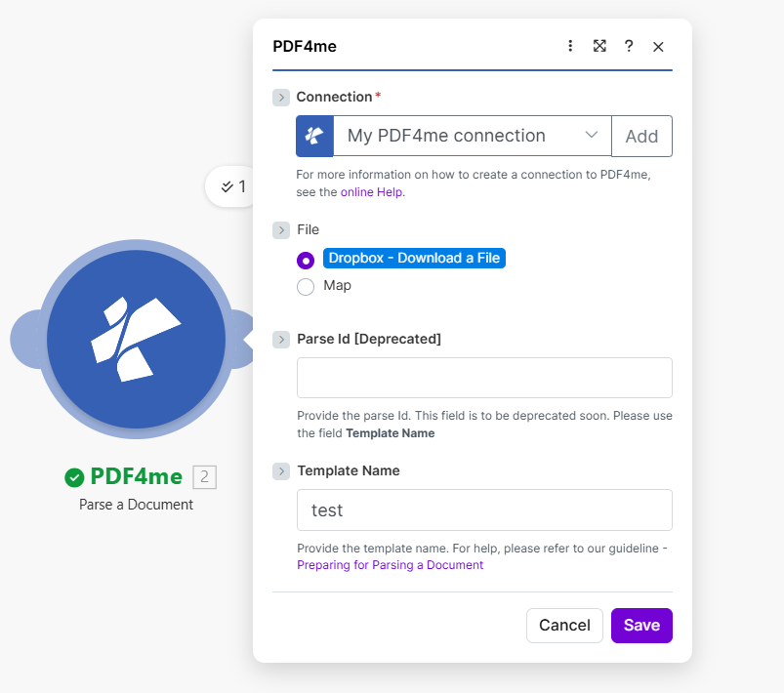Open the execution count bubble showing 1
The image size is (784, 693).
[x=232, y=186]
